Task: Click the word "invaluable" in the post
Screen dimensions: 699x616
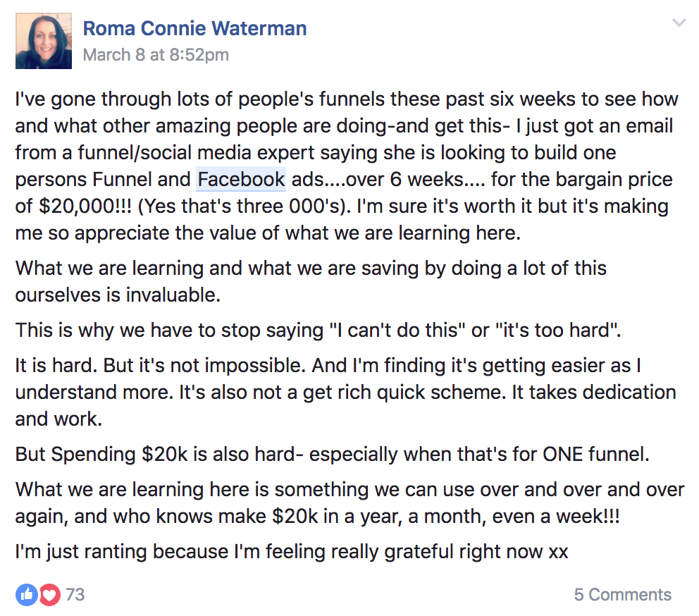Action: point(173,296)
